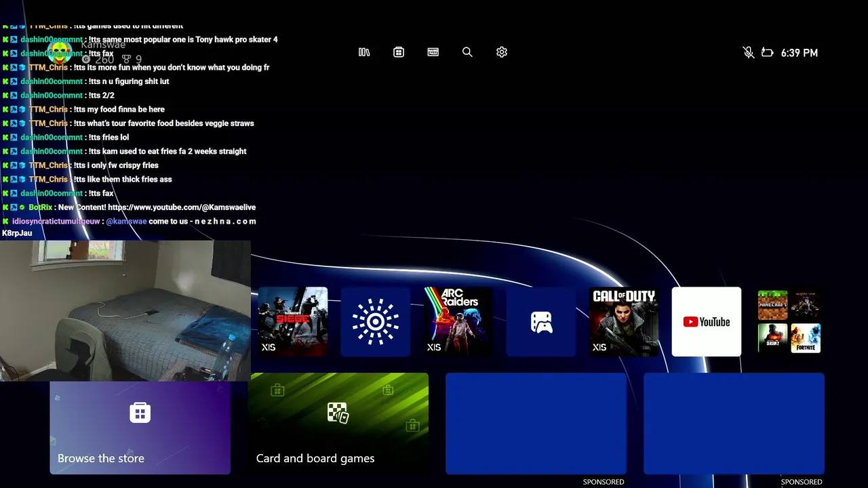Select the Season 2 game in group
Viewport: 868px width, 488px height.
(x=772, y=338)
